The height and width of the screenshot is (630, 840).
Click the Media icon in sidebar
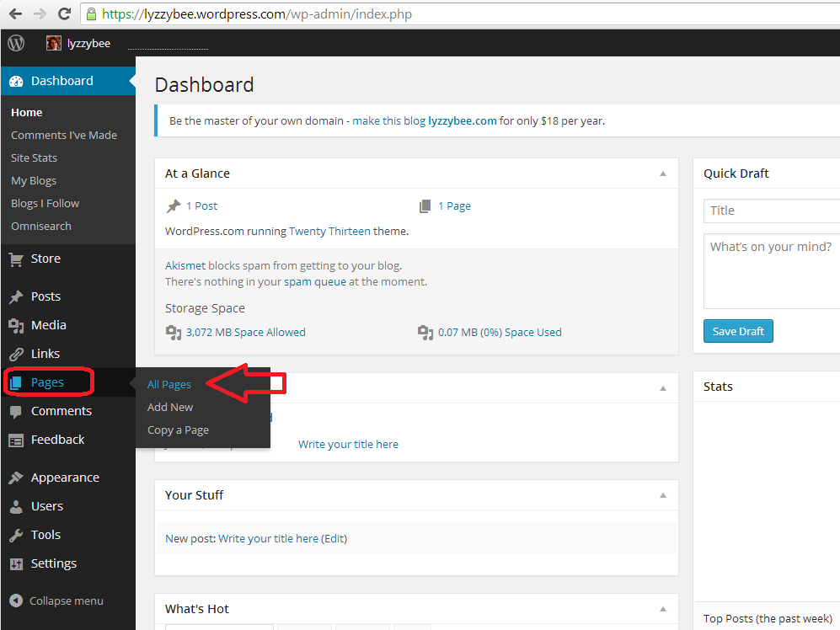16,326
